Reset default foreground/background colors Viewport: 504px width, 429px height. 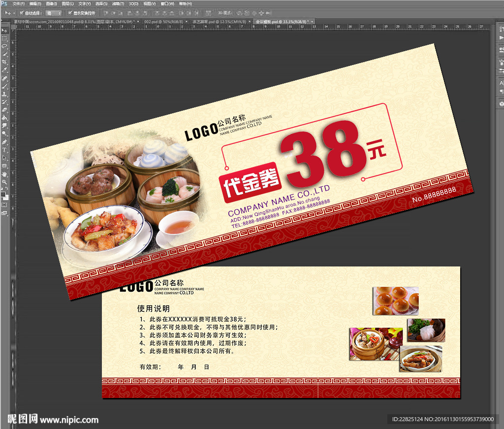[2, 189]
